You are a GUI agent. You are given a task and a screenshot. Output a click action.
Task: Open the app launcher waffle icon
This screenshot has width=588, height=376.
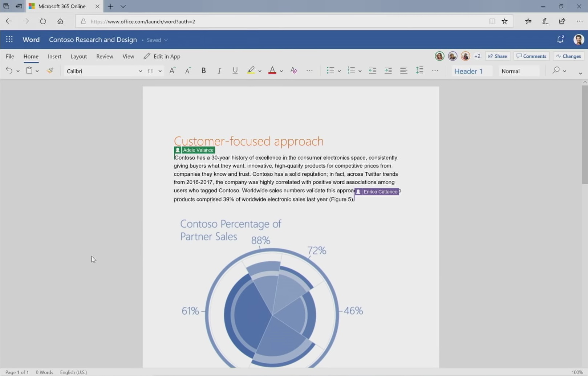(x=9, y=40)
